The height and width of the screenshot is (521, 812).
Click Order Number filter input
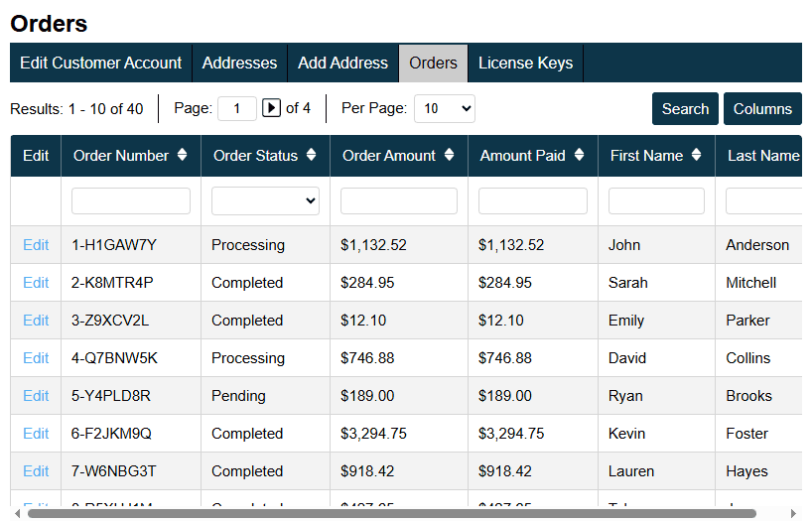[x=130, y=200]
